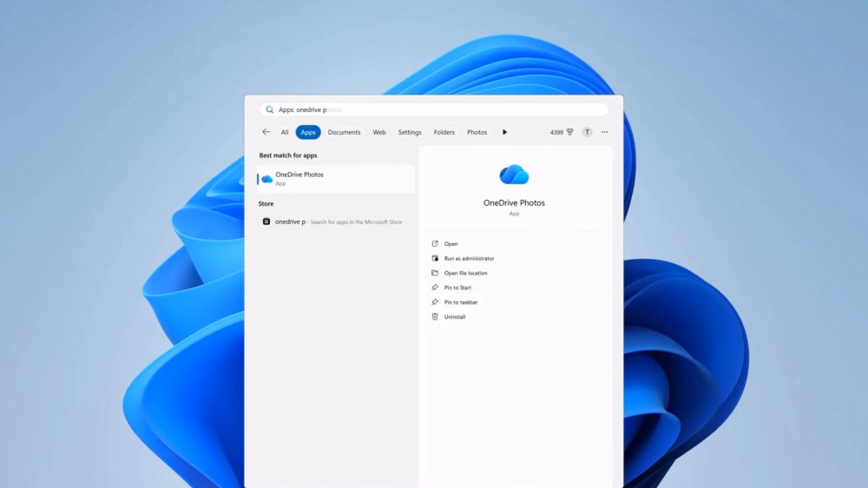Image resolution: width=868 pixels, height=488 pixels.
Task: Click the Pin to taskbar pin icon
Action: click(x=435, y=302)
